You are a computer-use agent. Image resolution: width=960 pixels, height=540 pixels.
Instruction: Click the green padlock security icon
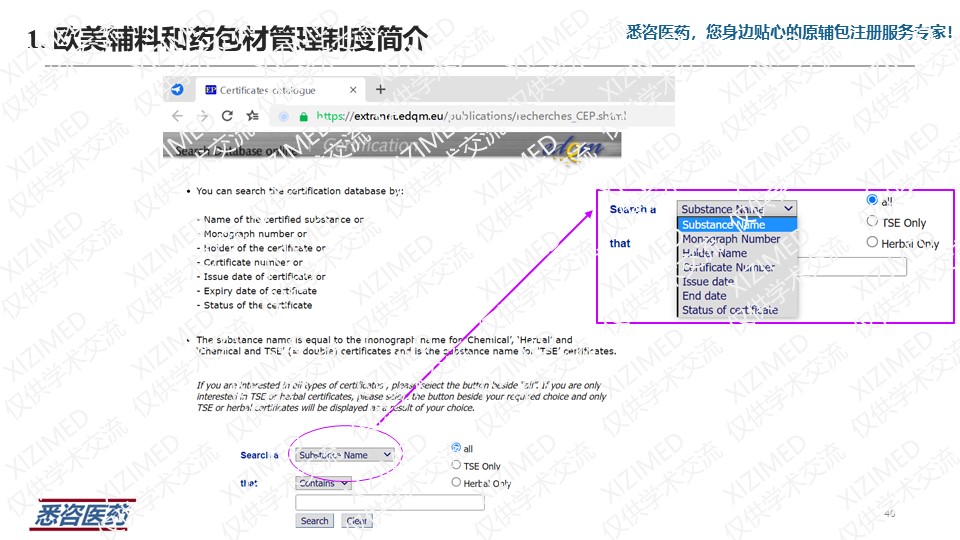pos(302,116)
